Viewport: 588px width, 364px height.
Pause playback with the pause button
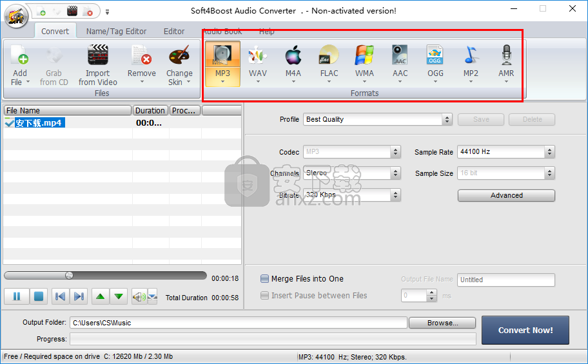coord(17,296)
